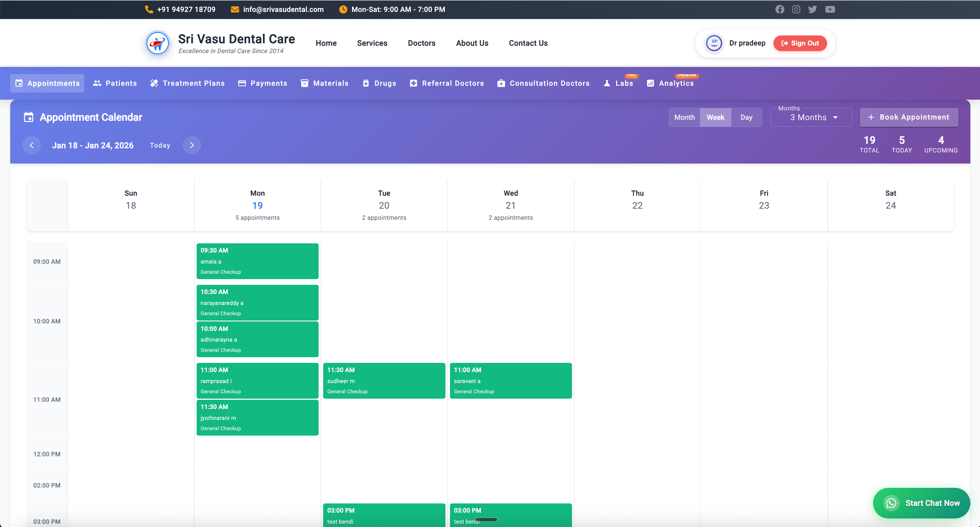Click the Sri Vasu Dental Care logo
Image resolution: width=980 pixels, height=527 pixels.
click(x=157, y=43)
